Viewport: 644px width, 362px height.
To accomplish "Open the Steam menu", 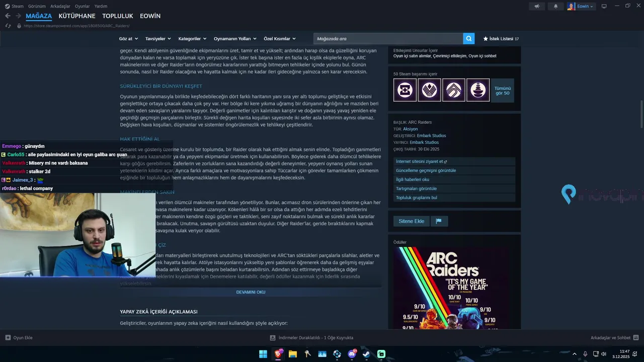I will 18,6.
